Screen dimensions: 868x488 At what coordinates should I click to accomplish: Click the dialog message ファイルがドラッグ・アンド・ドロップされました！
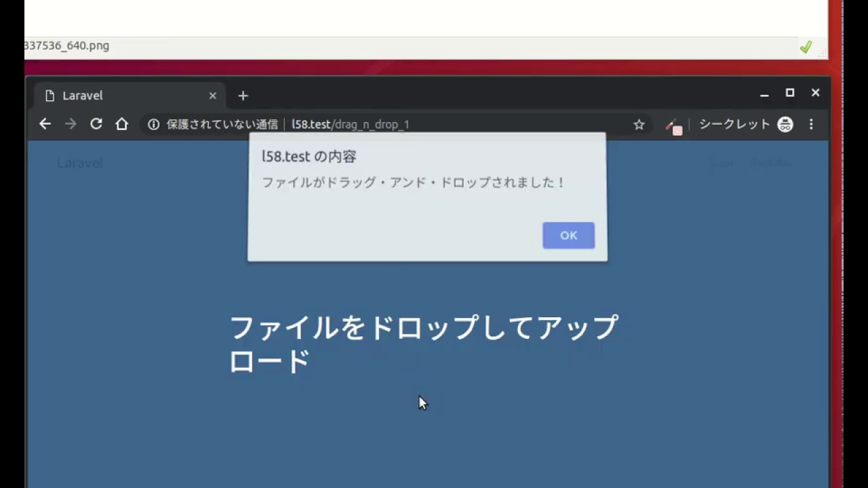click(x=413, y=182)
